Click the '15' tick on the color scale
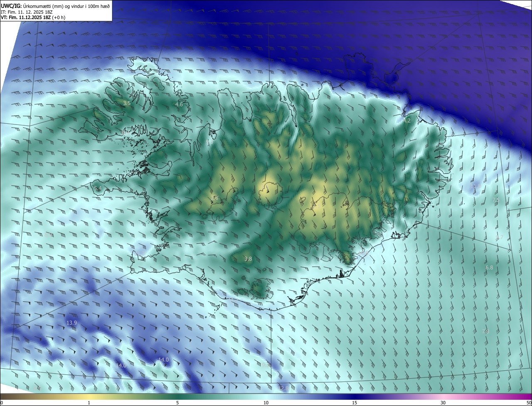The width and height of the screenshot is (532, 406). pyautogui.click(x=355, y=403)
